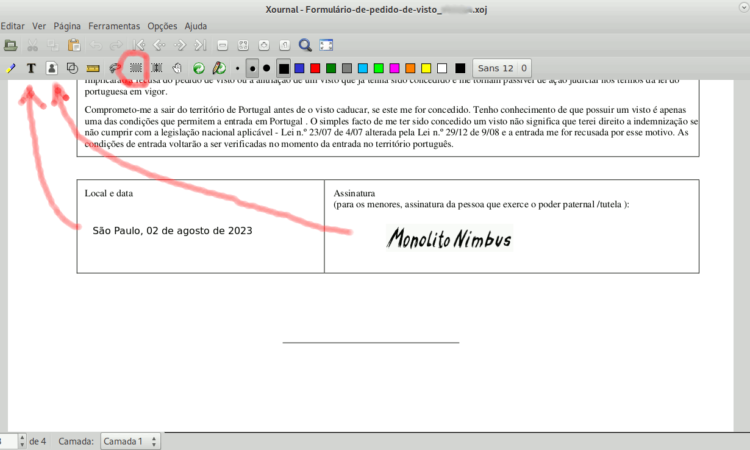This screenshot has height=450, width=750.
Task: Open the Opções menu
Action: [x=162, y=26]
